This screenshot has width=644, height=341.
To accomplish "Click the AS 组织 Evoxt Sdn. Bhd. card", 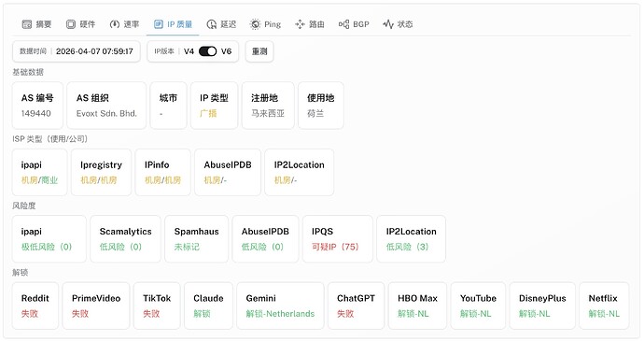I will pyautogui.click(x=106, y=106).
